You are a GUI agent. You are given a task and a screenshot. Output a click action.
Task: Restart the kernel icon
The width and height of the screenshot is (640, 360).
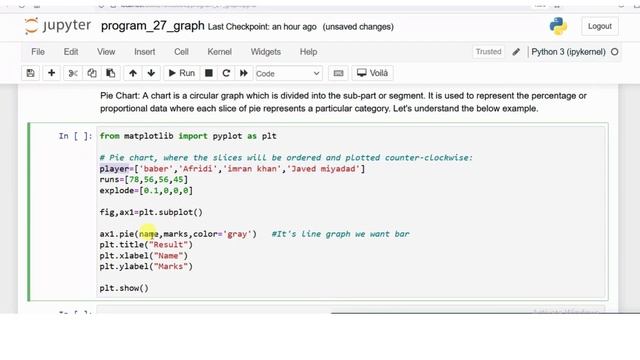tap(226, 73)
